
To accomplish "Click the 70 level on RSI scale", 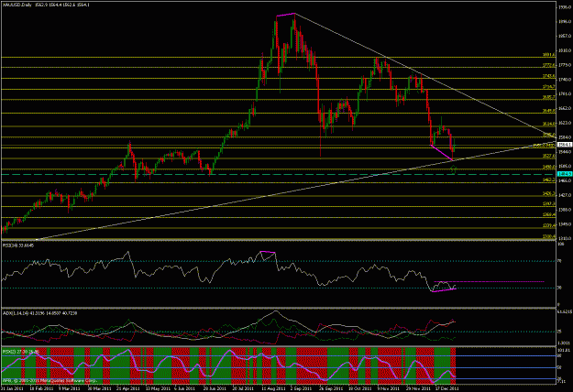I will pyautogui.click(x=559, y=261).
